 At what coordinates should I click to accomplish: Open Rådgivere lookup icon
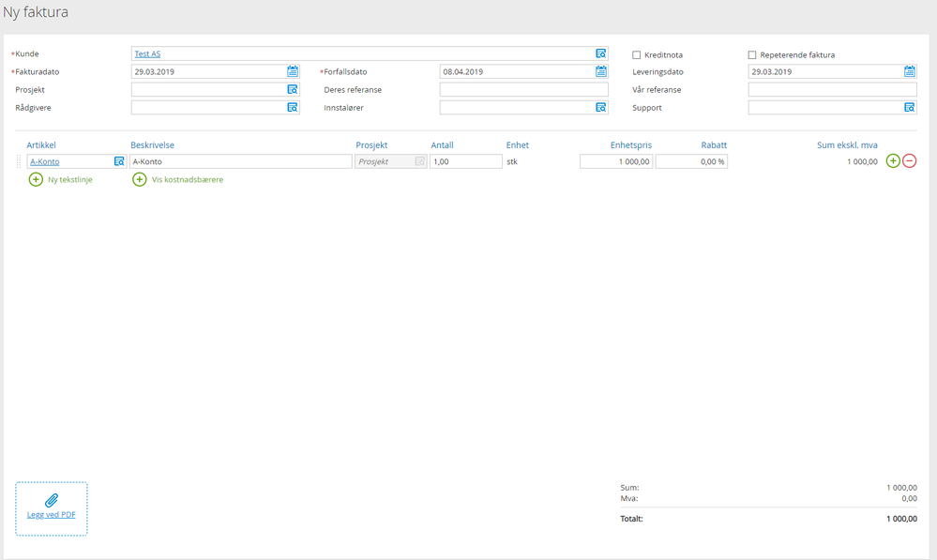293,108
